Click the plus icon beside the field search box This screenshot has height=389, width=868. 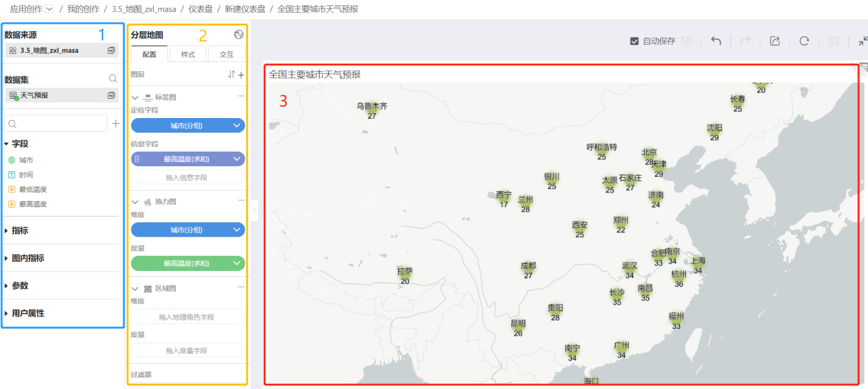click(116, 123)
